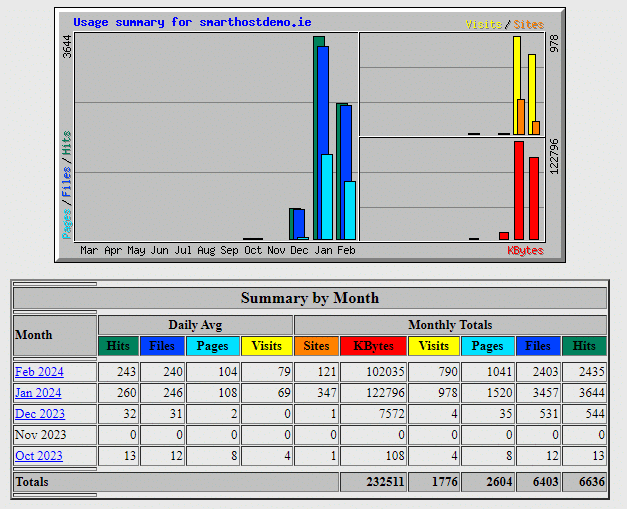This screenshot has height=509, width=627.
Task: Click the green Monthly Totals Hits header
Action: pos(584,346)
